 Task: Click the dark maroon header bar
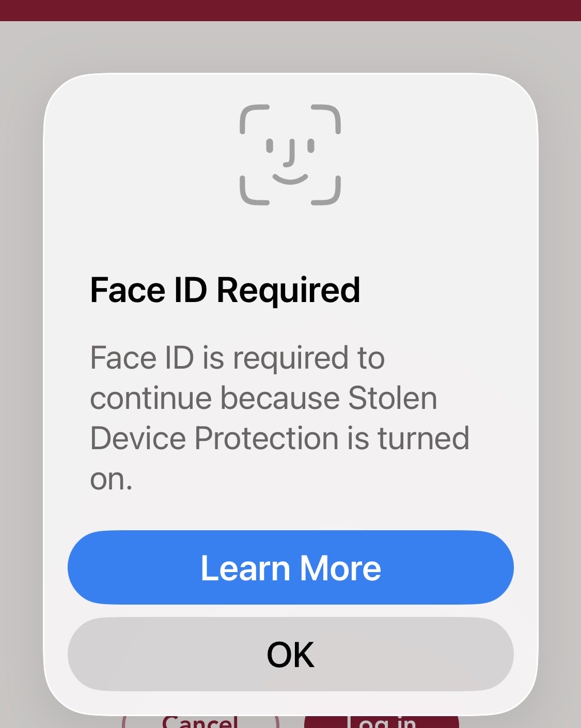point(290,10)
